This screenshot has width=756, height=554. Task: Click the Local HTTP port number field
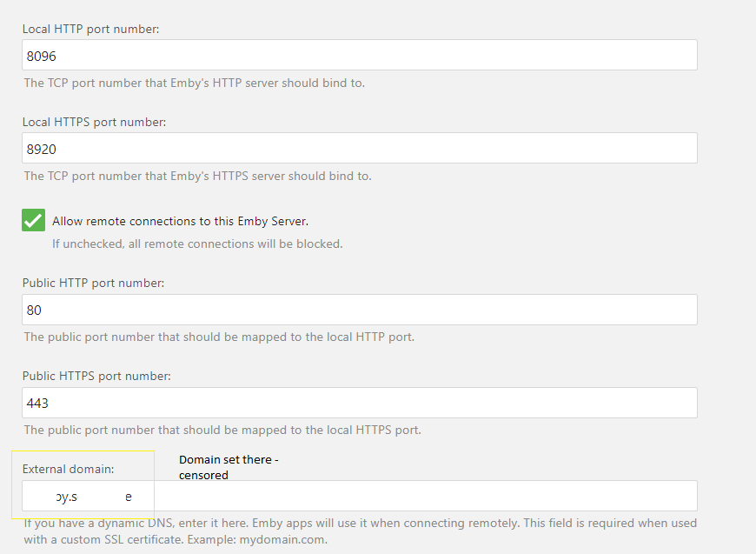[359, 54]
